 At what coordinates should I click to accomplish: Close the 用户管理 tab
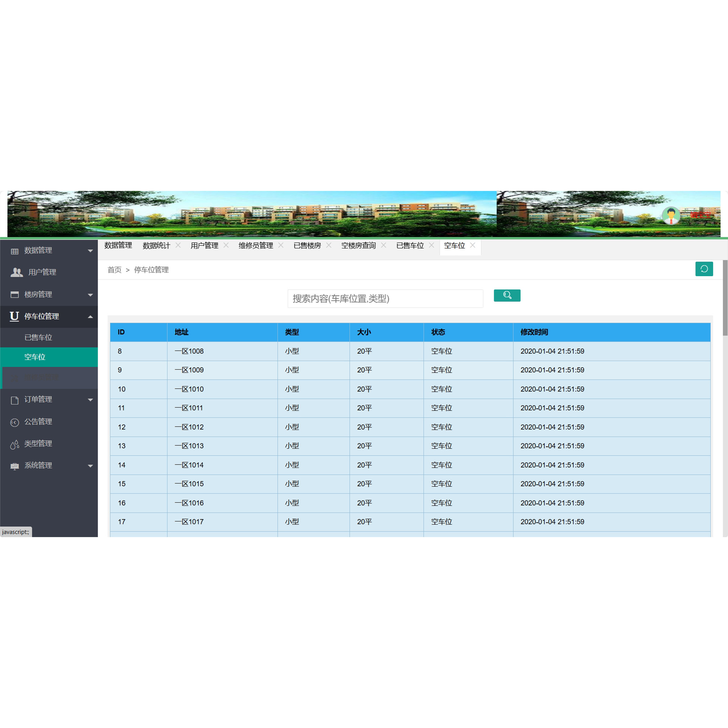coord(226,245)
